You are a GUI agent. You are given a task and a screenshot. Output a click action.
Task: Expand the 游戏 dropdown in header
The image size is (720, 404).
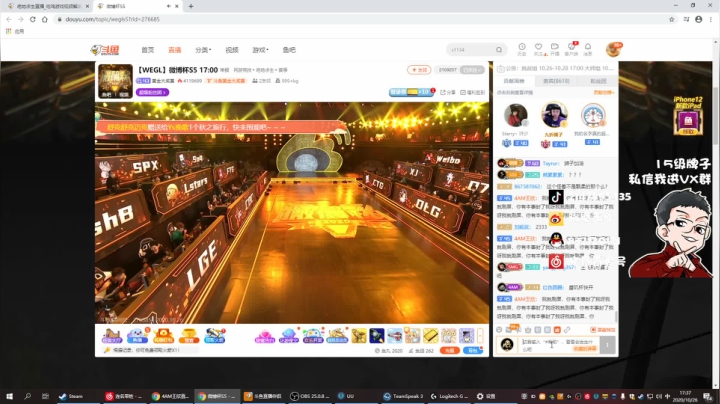point(260,50)
